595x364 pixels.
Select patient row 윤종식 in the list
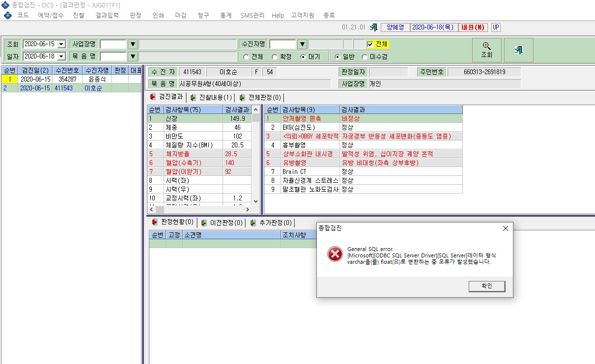pos(71,79)
